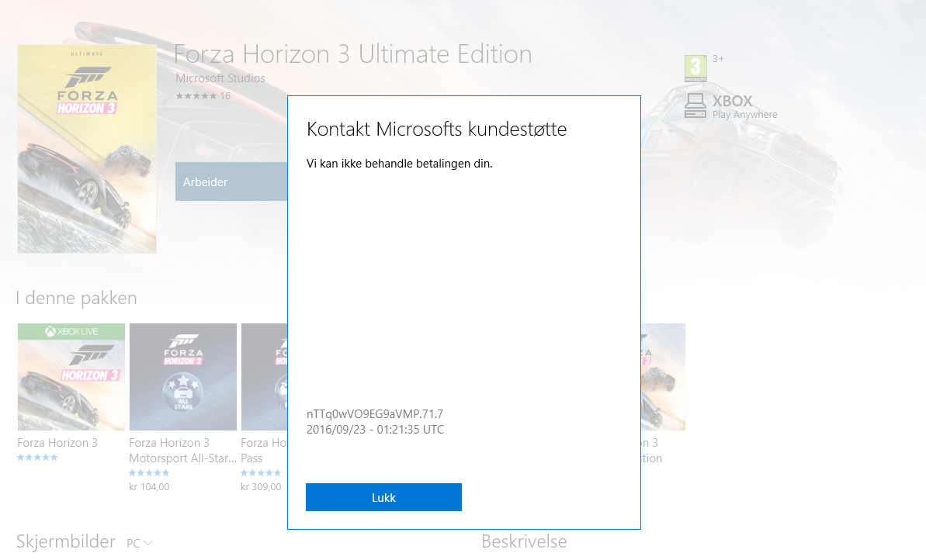Viewport: 926px width, 560px height.
Task: Close the dialog with the Lukk button
Action: (383, 497)
